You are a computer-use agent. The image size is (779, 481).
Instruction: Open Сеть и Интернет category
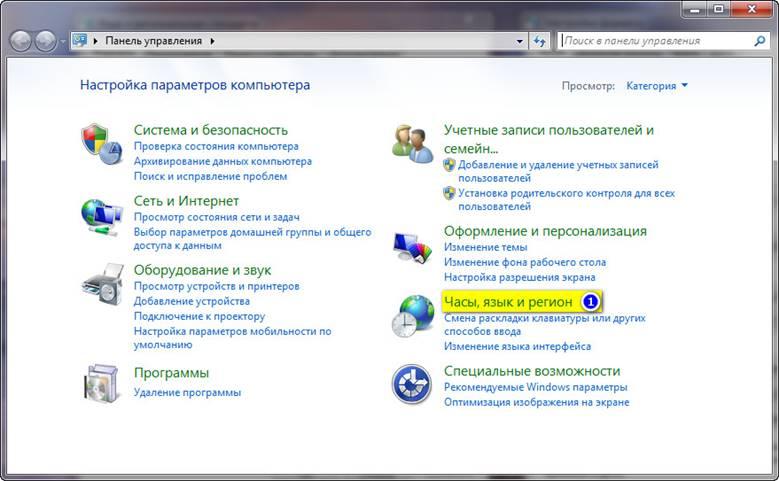click(x=186, y=201)
